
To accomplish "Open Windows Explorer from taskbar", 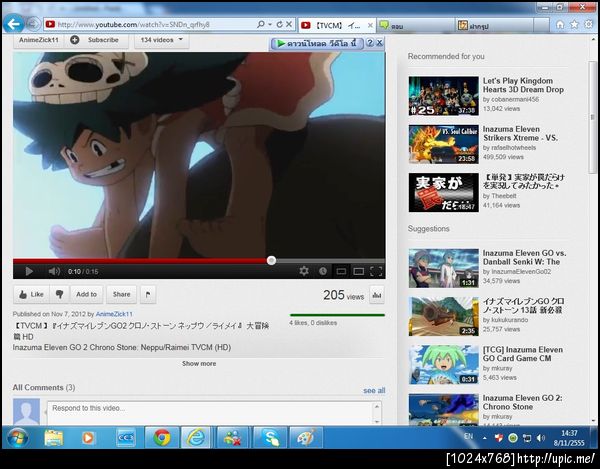I will 54,438.
